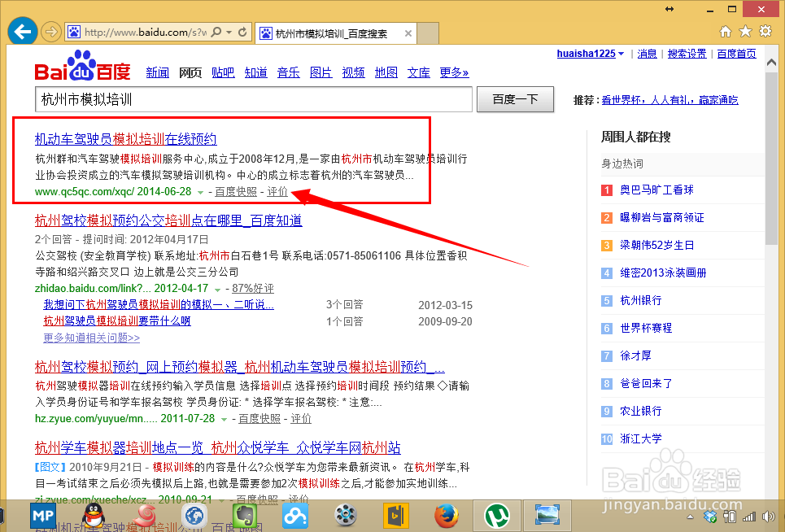Viewport: 785px width, 532px height.
Task: Open result 杭州驾校模拟预约_网上预约模拟器
Action: [x=240, y=367]
